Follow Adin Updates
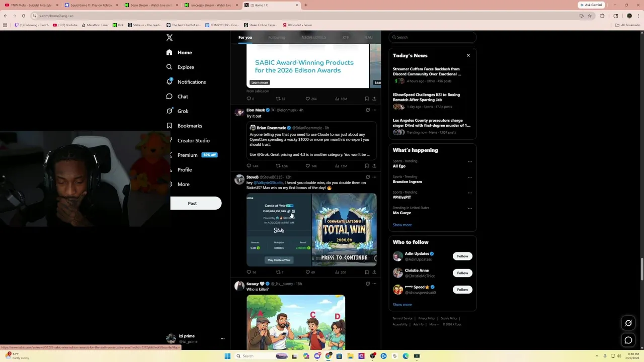This screenshot has width=644, height=362. (x=462, y=256)
